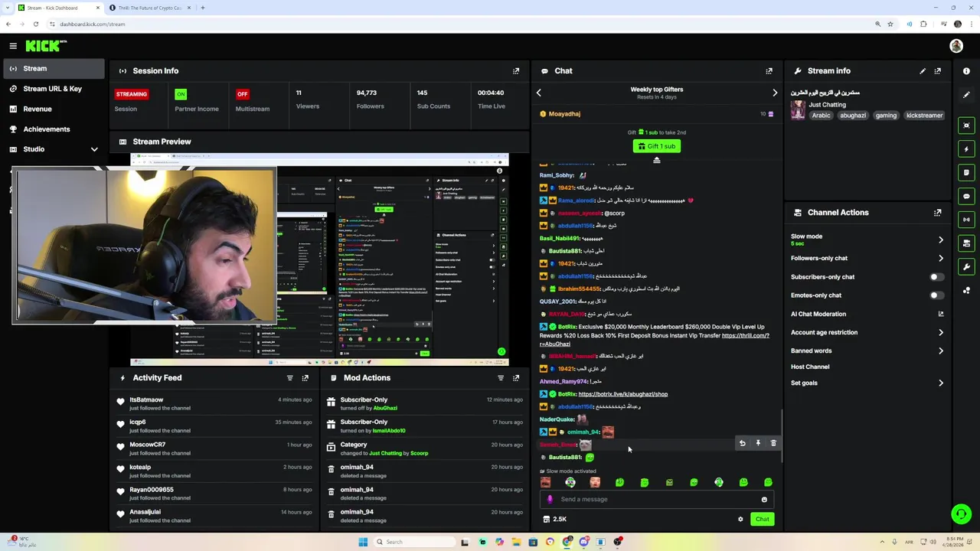Screen dimensions: 980x551
Task: Pop out the Chat panel
Action: (769, 71)
